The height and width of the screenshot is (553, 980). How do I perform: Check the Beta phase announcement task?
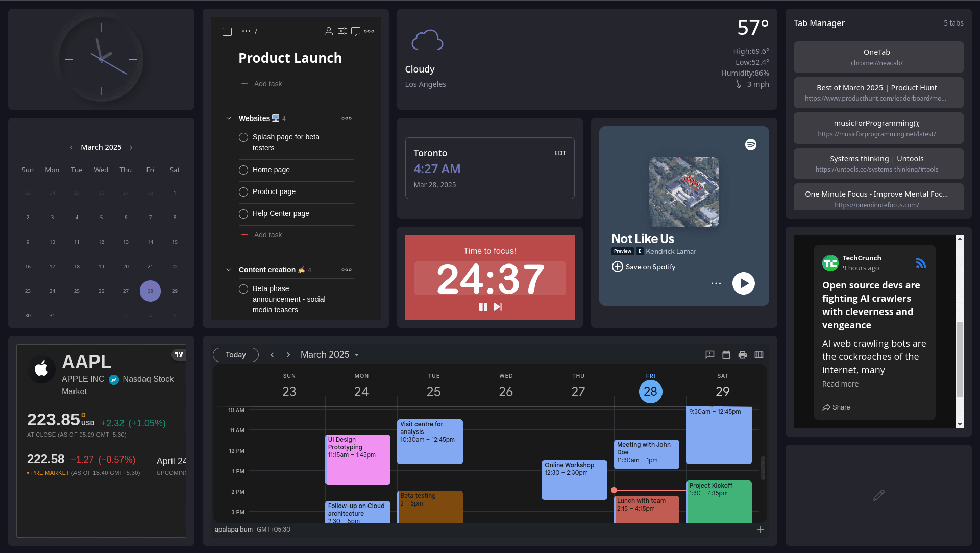pos(243,288)
